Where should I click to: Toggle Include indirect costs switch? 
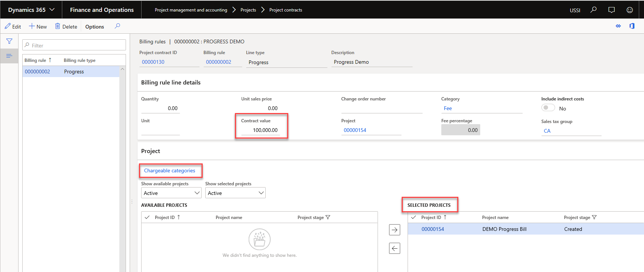tap(548, 108)
